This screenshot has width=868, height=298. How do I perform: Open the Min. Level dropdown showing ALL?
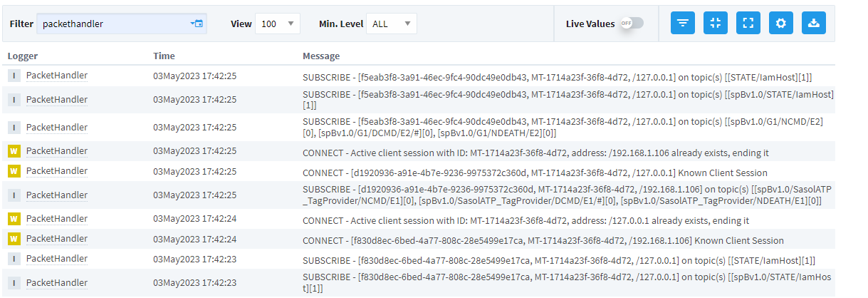pyautogui.click(x=391, y=24)
